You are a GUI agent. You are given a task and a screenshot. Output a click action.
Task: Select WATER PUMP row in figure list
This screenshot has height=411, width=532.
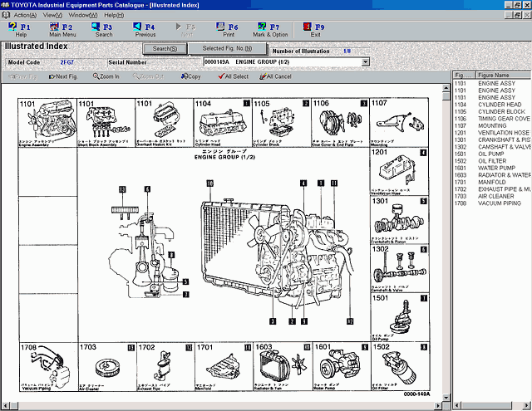[492, 168]
